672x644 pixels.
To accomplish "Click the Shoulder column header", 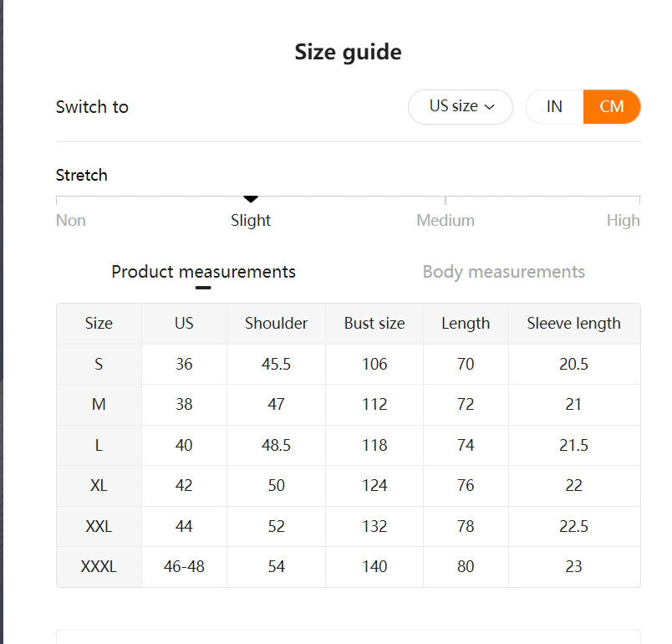I will tap(276, 323).
